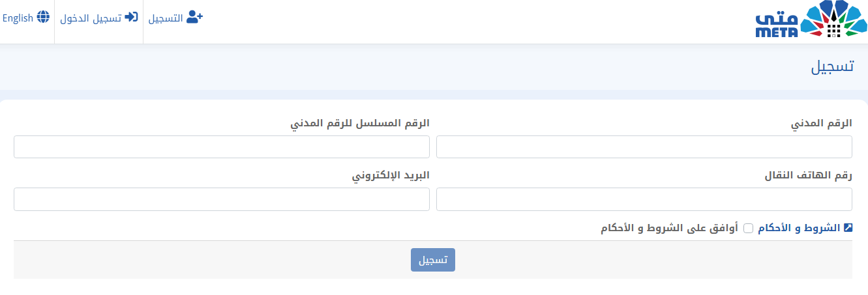
Task: Click the الرقم المدني field label
Action: point(822,123)
